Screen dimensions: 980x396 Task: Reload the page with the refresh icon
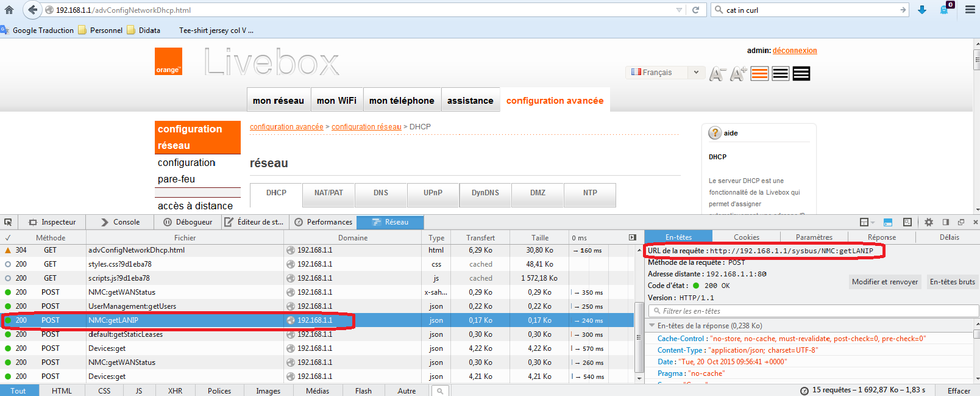pyautogui.click(x=695, y=10)
